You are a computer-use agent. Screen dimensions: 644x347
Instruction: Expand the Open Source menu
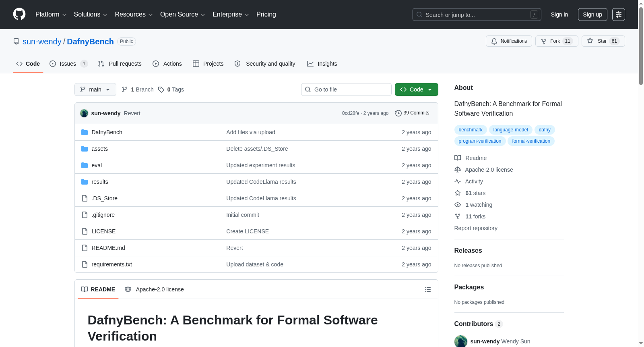pyautogui.click(x=183, y=15)
